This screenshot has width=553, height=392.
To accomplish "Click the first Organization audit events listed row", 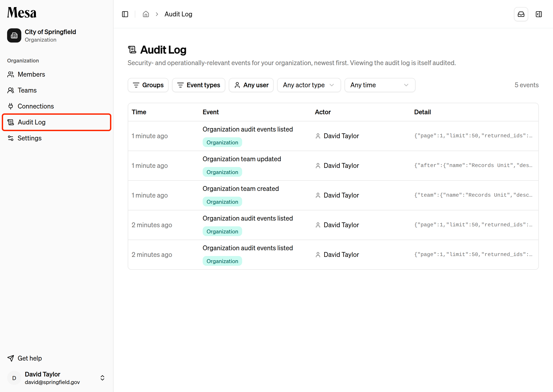I will pyautogui.click(x=333, y=136).
